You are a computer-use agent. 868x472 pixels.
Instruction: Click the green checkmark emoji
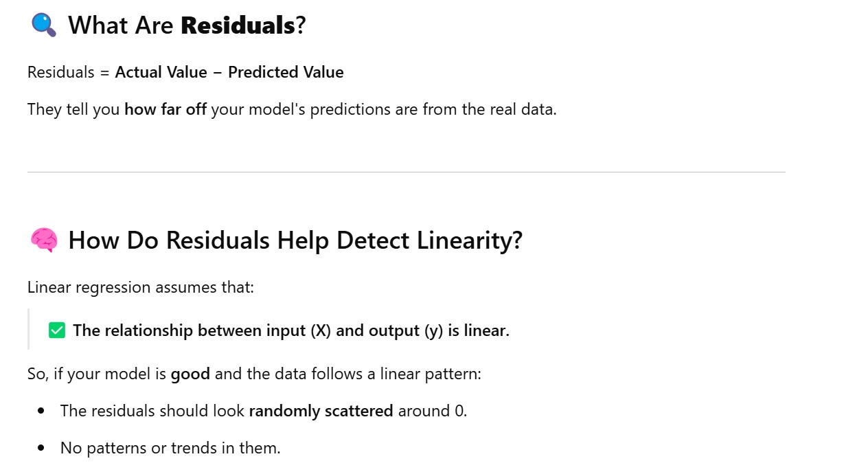57,330
